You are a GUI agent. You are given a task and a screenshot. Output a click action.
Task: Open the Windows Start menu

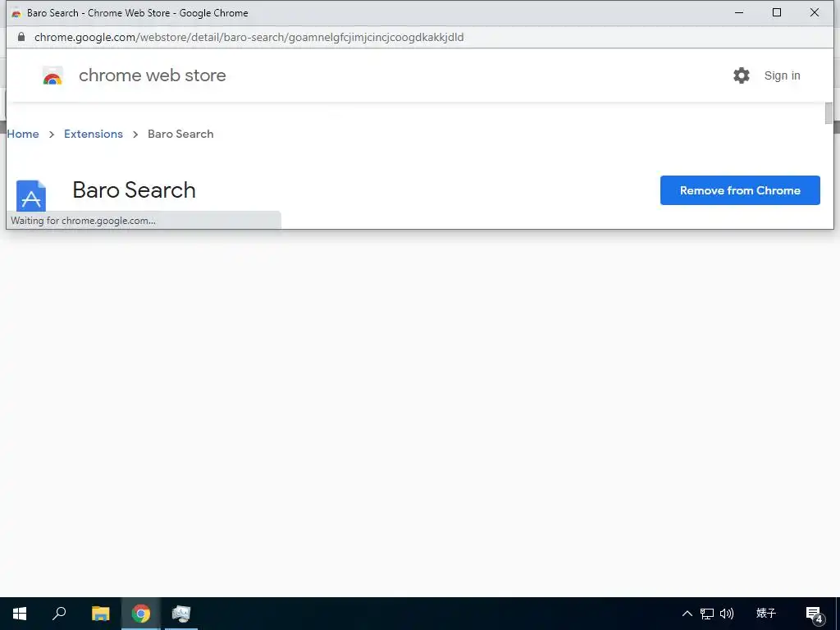coord(20,614)
